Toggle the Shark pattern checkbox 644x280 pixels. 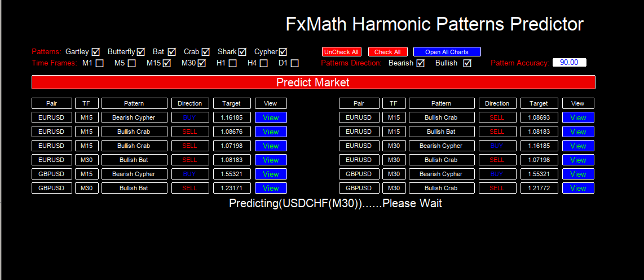click(x=242, y=52)
